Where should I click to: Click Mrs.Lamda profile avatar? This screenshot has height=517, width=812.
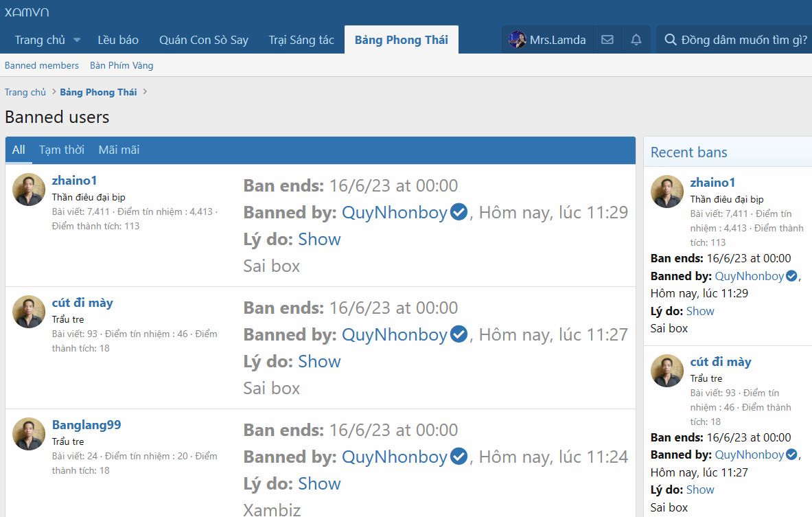pyautogui.click(x=518, y=40)
